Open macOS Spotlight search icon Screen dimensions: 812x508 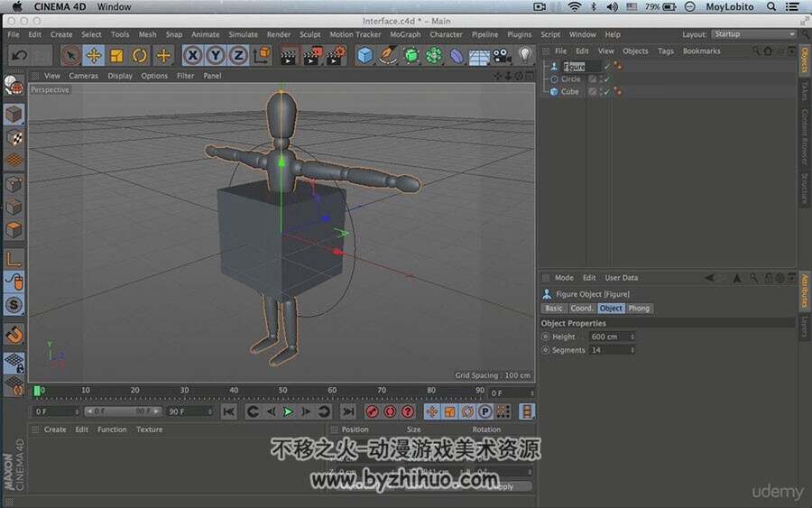771,6
